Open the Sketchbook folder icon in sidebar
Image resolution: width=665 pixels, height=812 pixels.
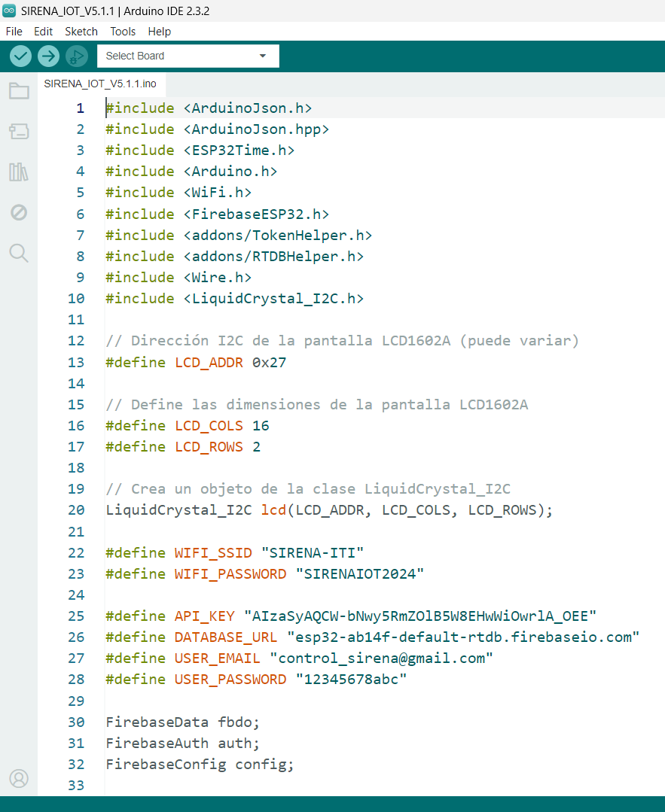pos(19,91)
